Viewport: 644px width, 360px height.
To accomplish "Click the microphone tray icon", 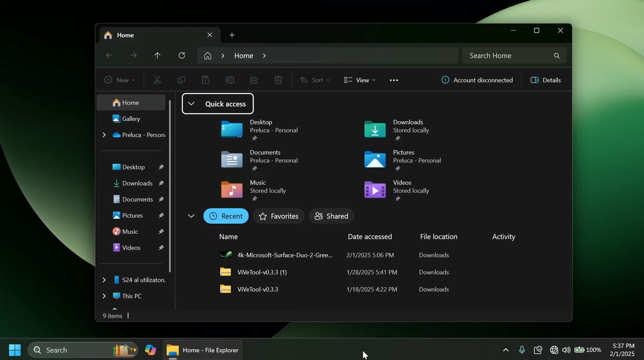I will [522, 350].
